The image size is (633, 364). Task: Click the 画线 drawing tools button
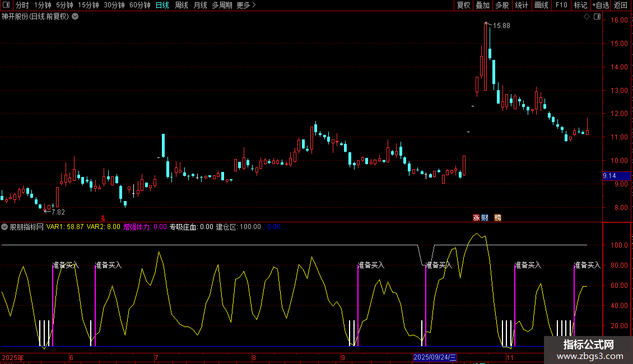[541, 6]
